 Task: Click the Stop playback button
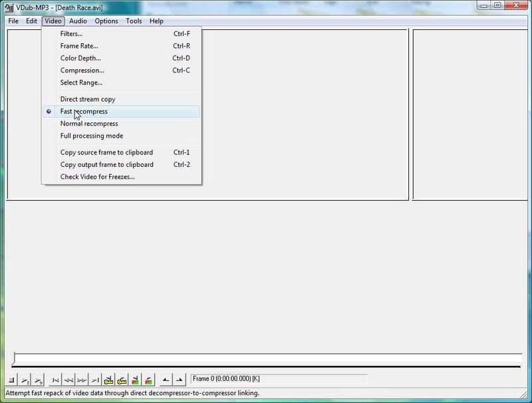[11, 380]
